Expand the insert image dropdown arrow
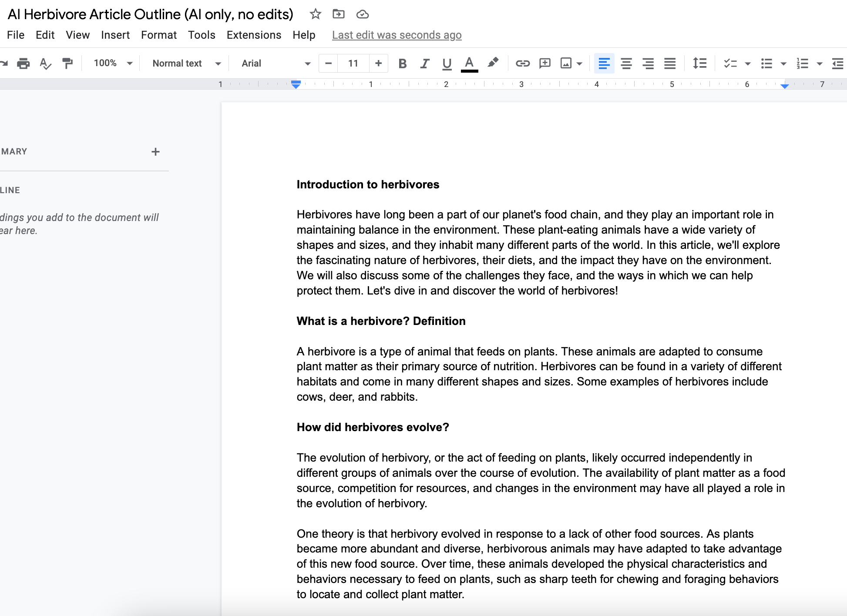The image size is (847, 616). coord(579,64)
